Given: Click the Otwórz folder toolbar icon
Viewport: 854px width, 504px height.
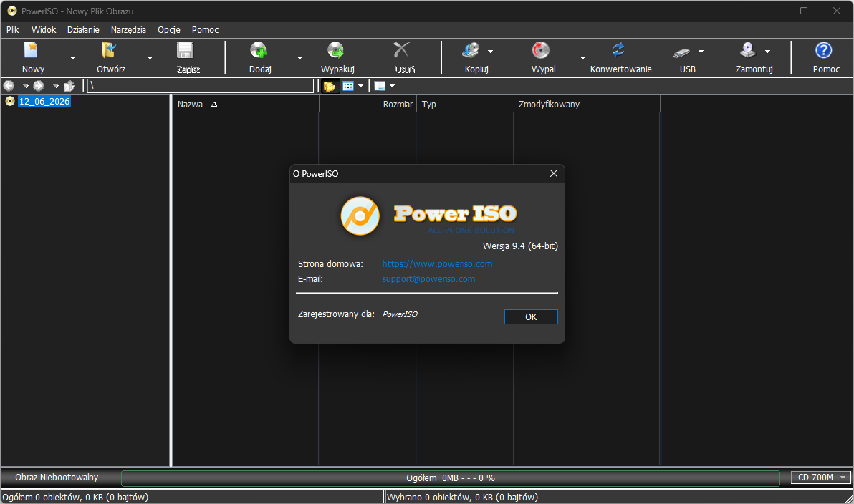Looking at the screenshot, I should tap(109, 50).
